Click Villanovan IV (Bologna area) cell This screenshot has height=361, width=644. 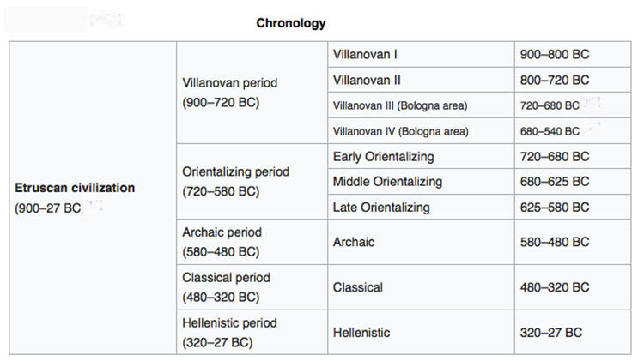(399, 131)
